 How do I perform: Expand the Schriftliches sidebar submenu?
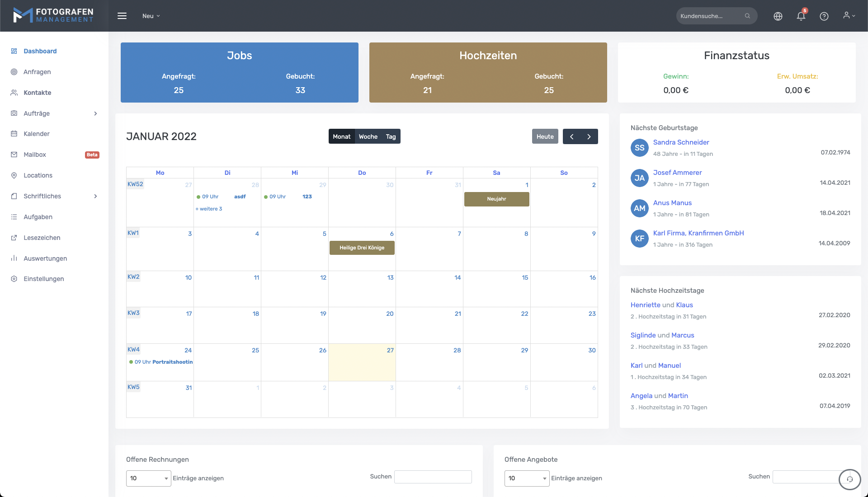[x=95, y=196]
